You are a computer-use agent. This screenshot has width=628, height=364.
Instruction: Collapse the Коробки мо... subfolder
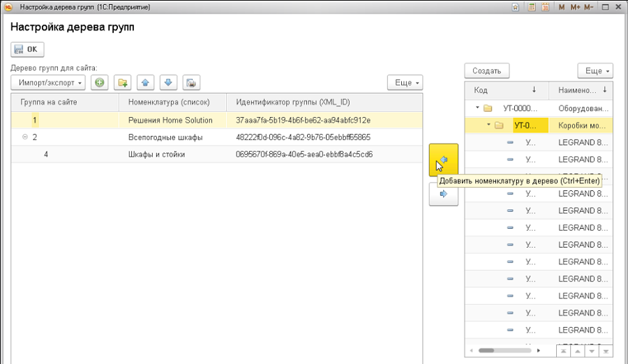coord(488,125)
